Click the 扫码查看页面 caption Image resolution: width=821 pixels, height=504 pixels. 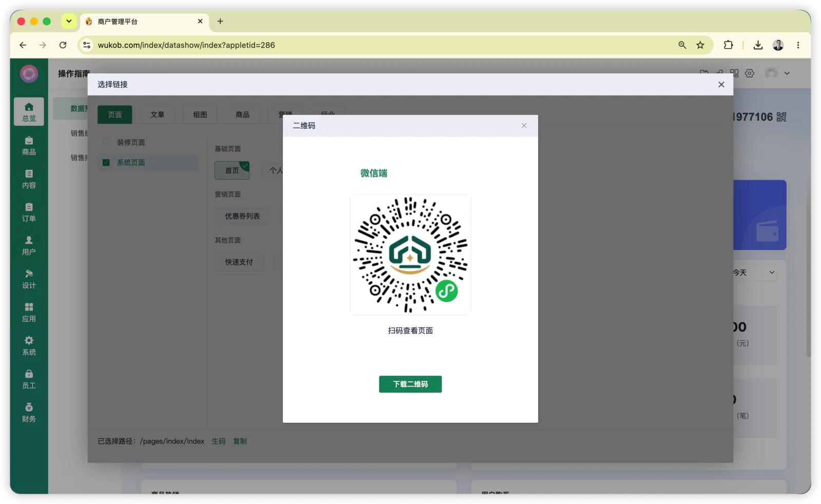[410, 331]
